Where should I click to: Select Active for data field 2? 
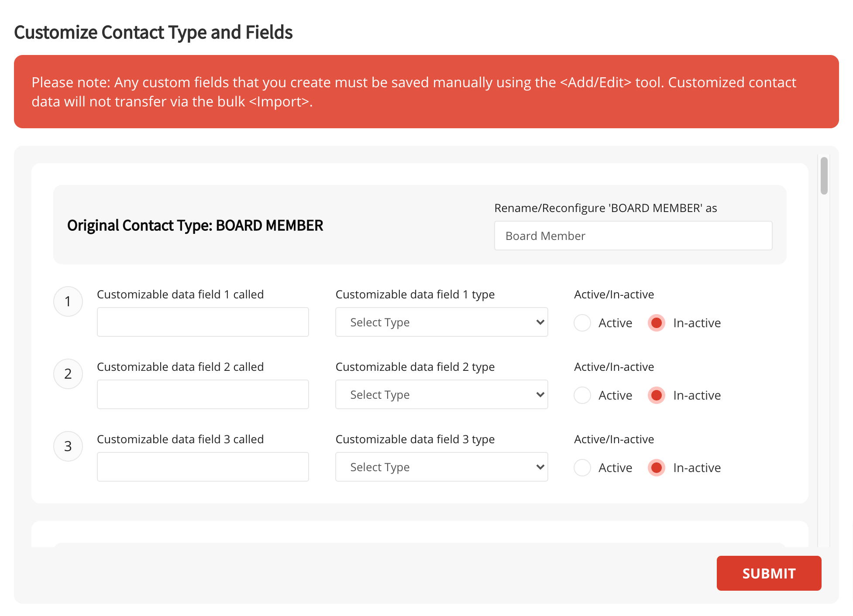(x=582, y=395)
